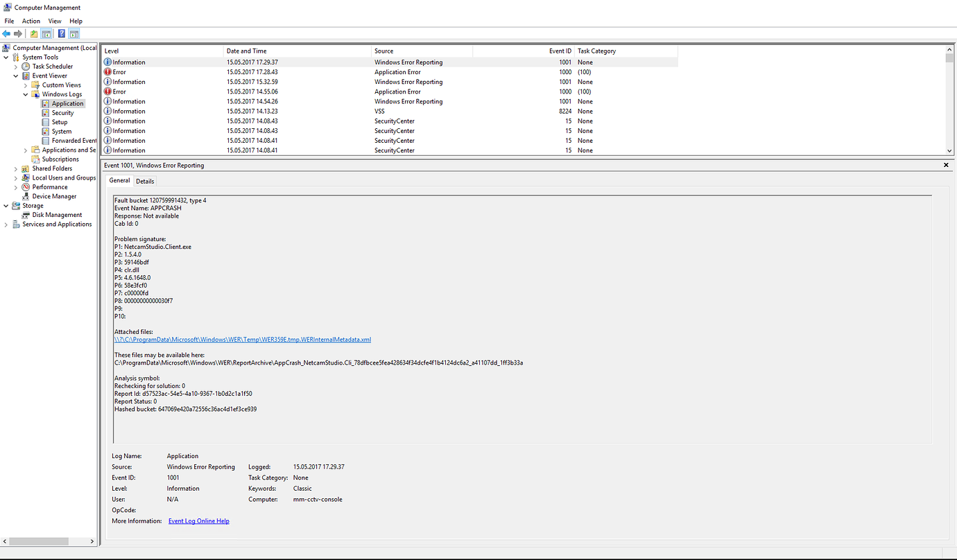Viewport: 957px width, 560px height.
Task: Toggle the action pane show/hide toolbar icon
Action: (x=75, y=33)
